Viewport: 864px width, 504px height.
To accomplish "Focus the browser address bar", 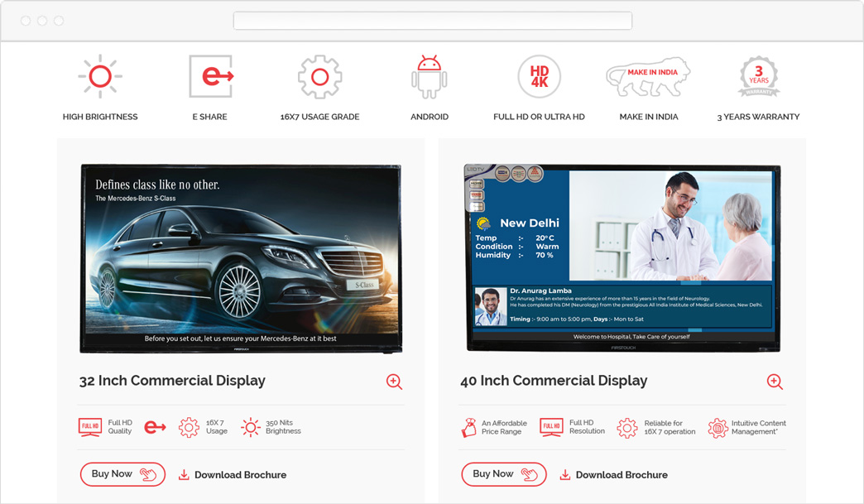I will [433, 21].
